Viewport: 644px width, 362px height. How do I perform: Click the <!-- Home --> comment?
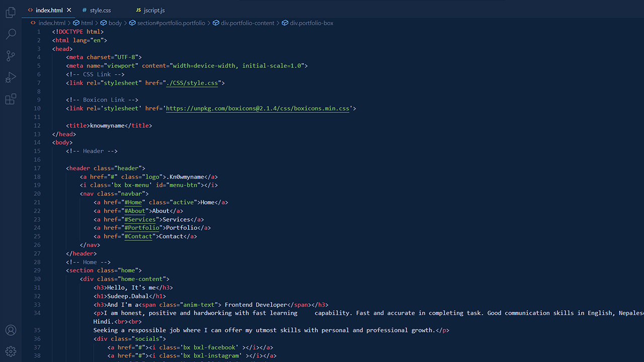coord(88,262)
